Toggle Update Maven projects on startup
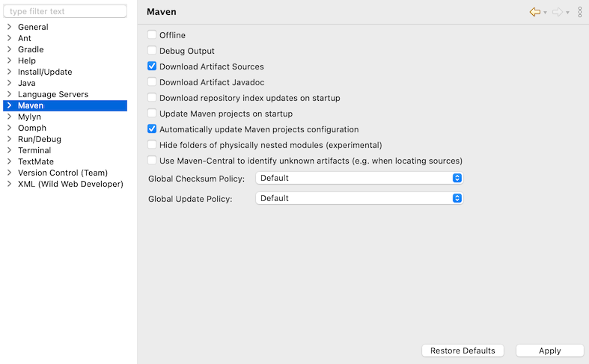The image size is (589, 364). tap(152, 114)
